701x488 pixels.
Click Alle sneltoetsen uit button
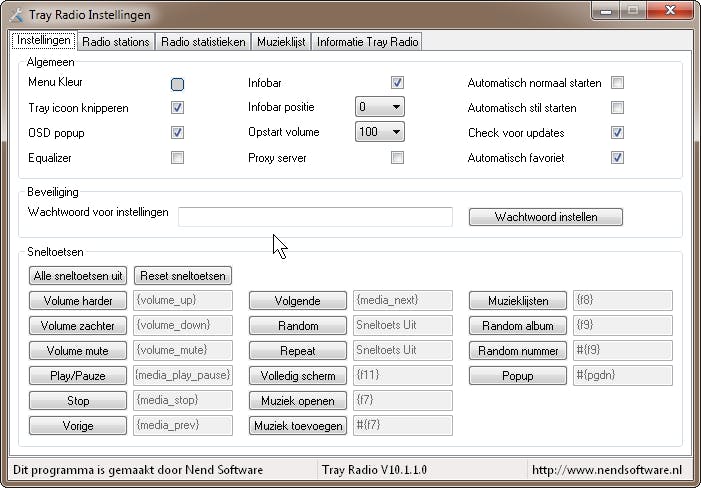click(x=78, y=276)
